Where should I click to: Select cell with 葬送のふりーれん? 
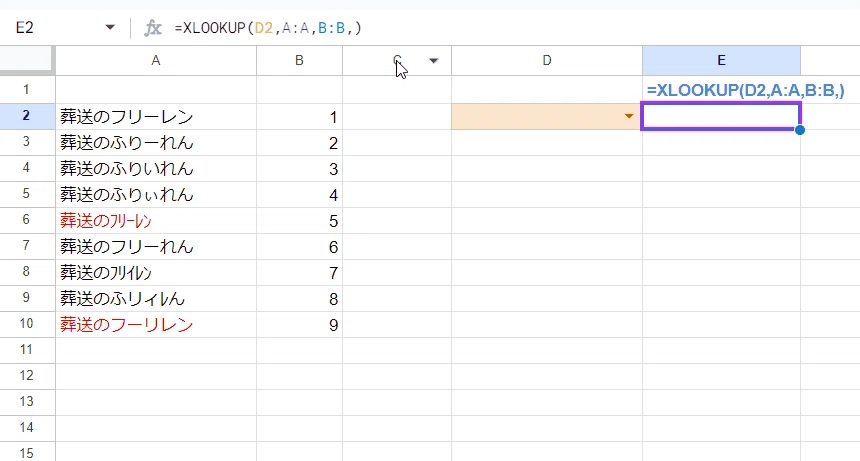(x=156, y=143)
